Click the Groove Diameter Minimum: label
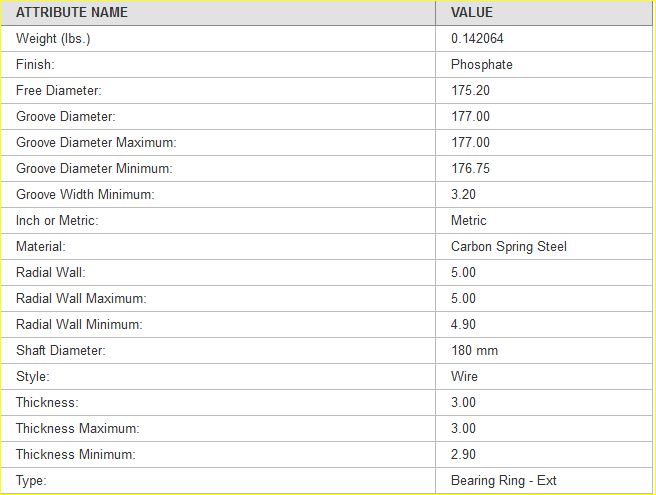The width and height of the screenshot is (656, 495). (94, 168)
